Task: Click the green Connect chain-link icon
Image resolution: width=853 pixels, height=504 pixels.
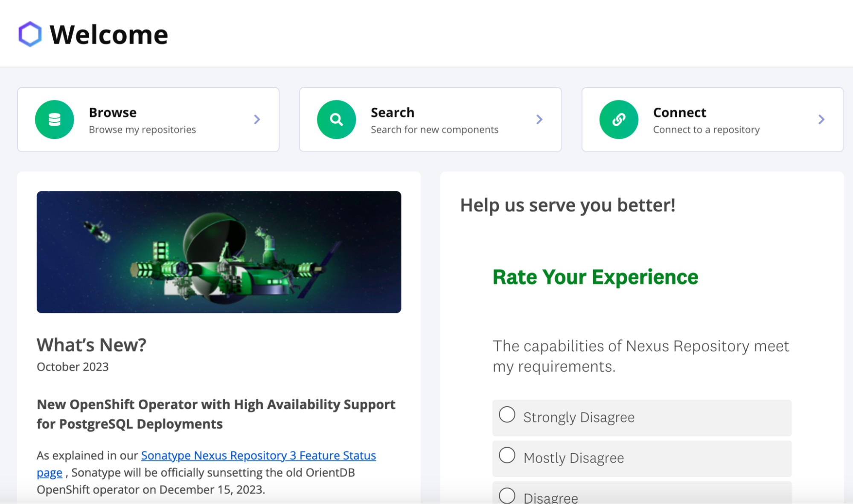Action: point(618,119)
